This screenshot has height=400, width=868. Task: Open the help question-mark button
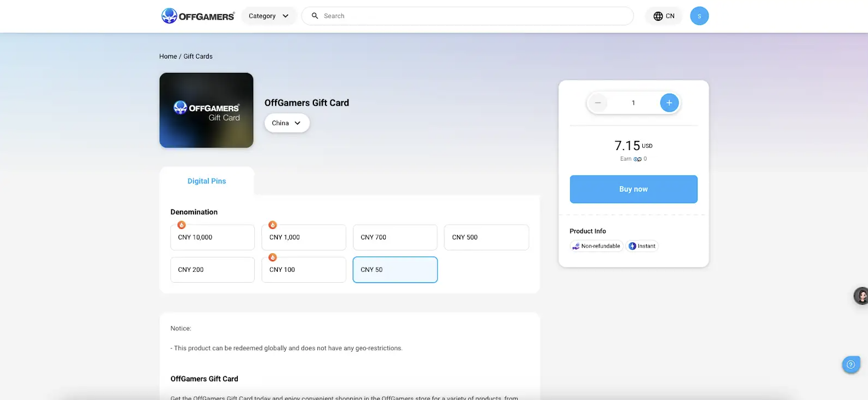pos(851,364)
